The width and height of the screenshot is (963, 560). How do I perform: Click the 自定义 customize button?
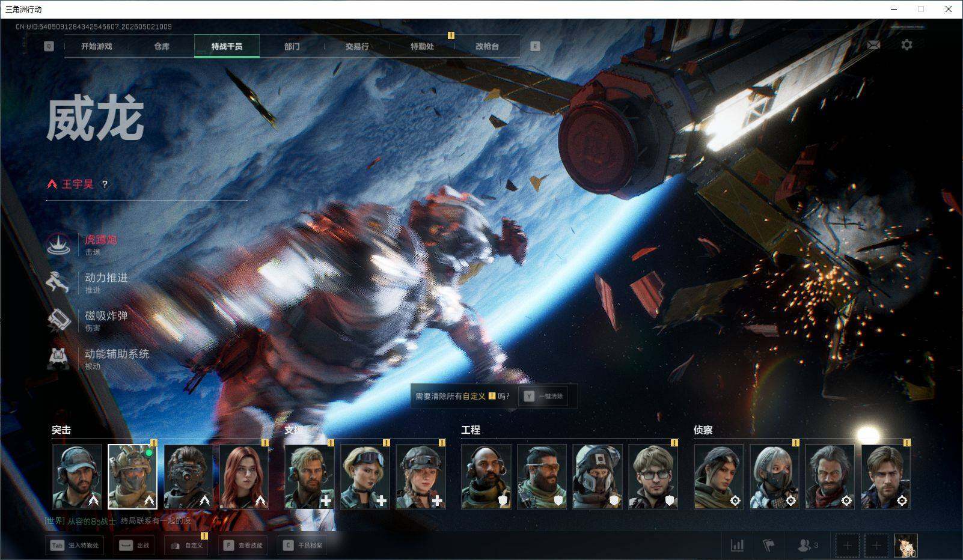pyautogui.click(x=187, y=546)
